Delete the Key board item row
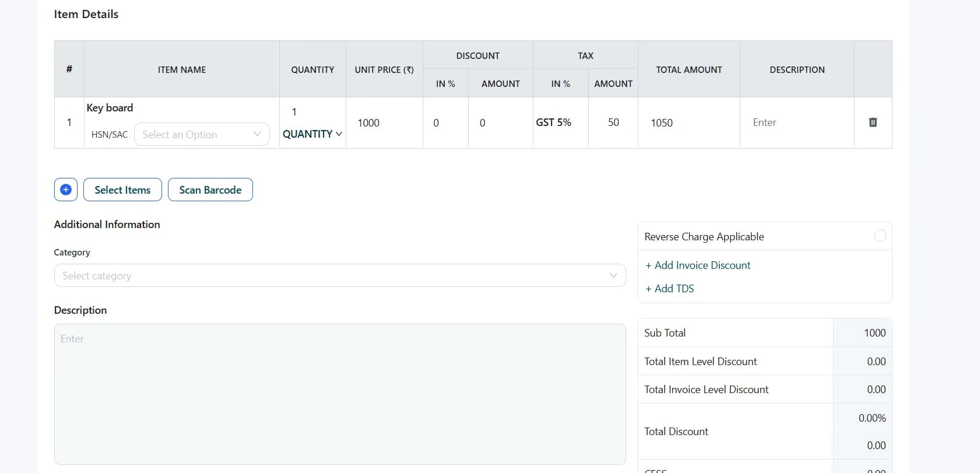 [873, 122]
